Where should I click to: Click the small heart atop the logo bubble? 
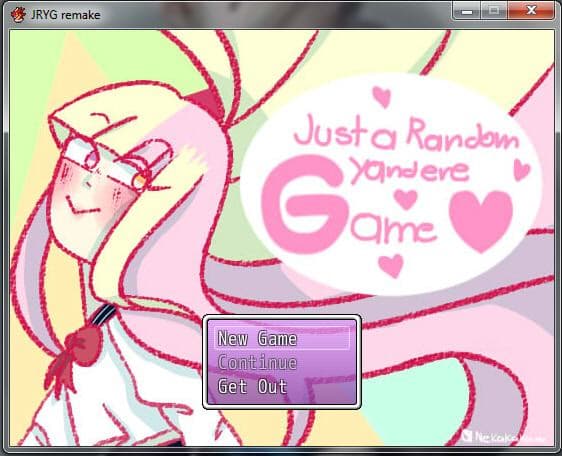(x=382, y=96)
